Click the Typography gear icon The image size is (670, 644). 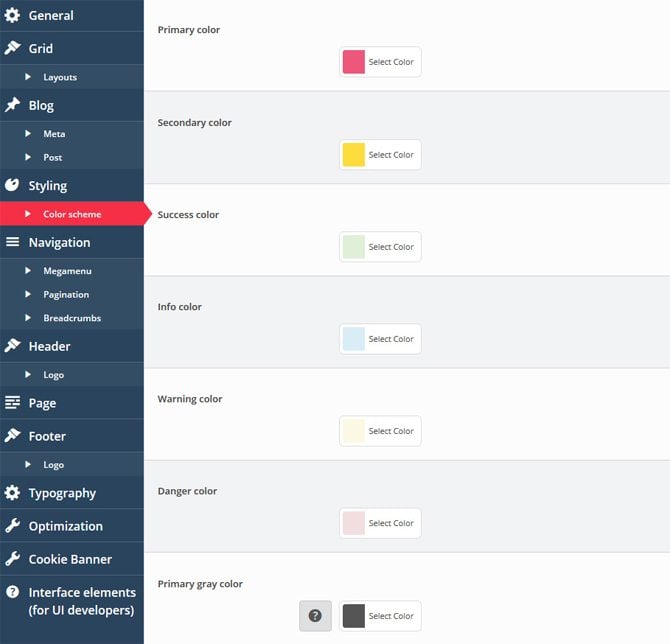(x=12, y=493)
